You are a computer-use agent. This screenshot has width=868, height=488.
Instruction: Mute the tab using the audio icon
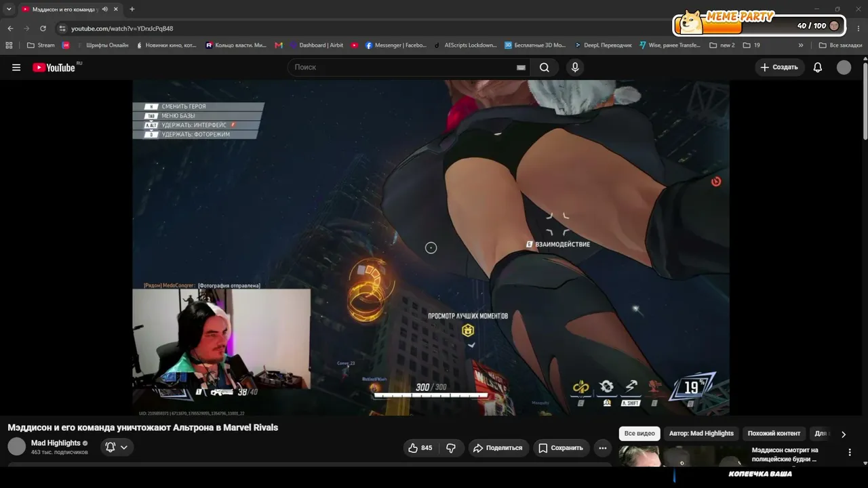tap(104, 9)
